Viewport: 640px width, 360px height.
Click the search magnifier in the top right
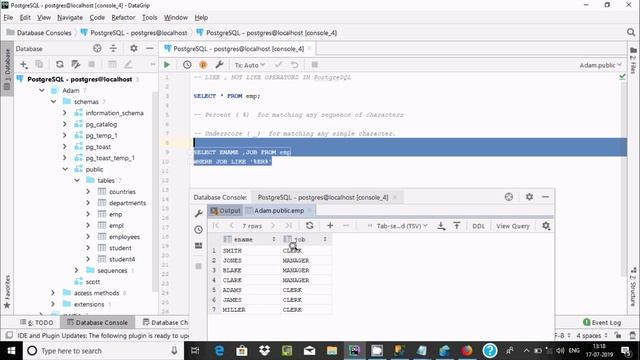click(631, 32)
